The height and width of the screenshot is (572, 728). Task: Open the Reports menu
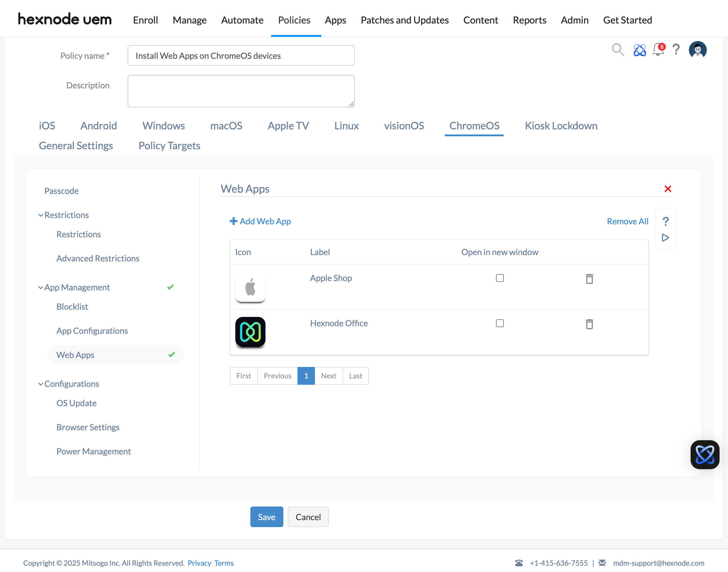529,20
